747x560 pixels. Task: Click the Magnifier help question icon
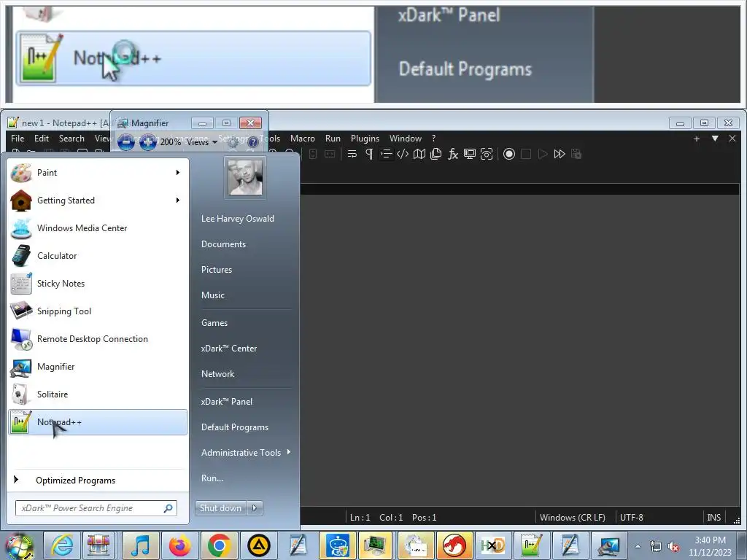pos(253,142)
